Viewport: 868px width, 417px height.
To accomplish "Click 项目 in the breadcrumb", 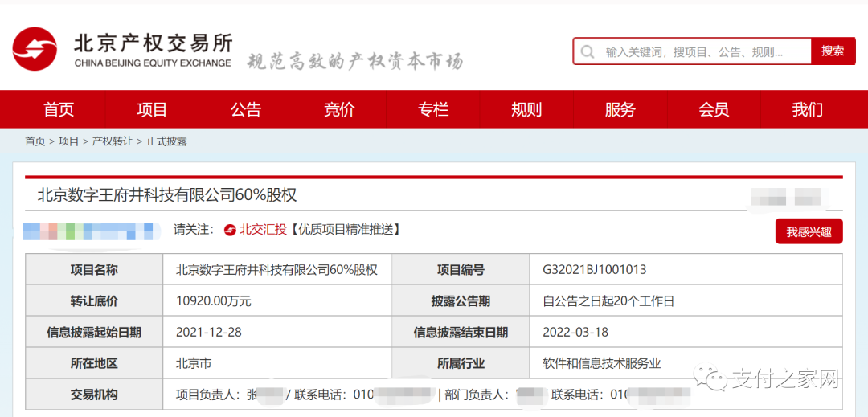I will click(x=68, y=141).
